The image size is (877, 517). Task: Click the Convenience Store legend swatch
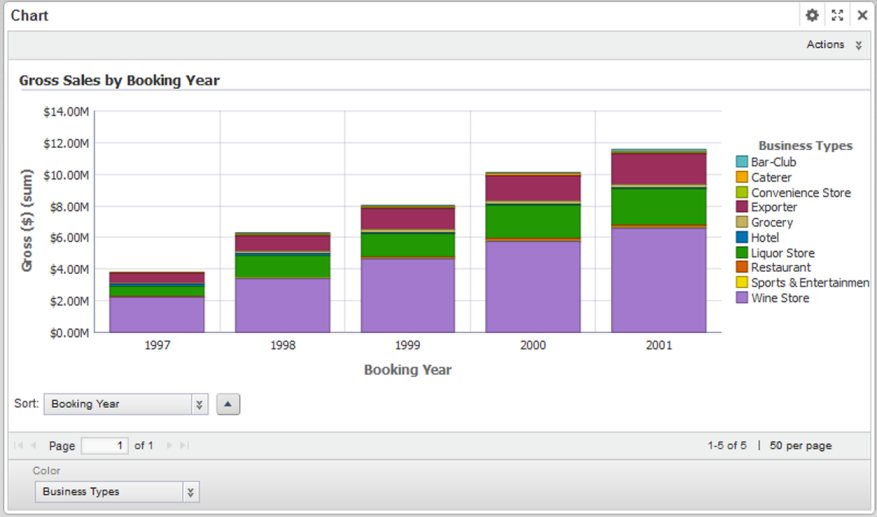742,192
